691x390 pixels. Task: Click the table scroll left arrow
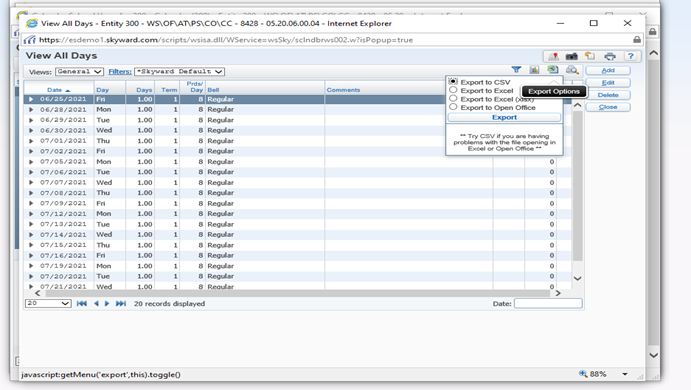(x=37, y=293)
